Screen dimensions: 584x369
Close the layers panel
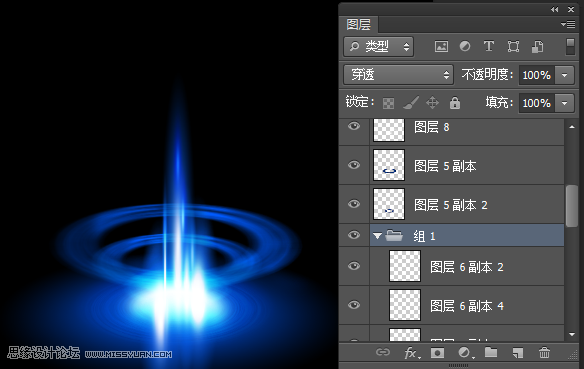tap(571, 9)
